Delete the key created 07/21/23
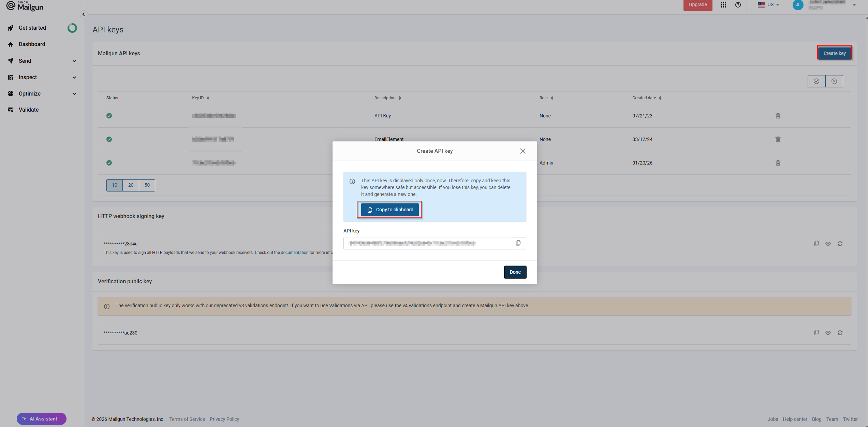The width and height of the screenshot is (868, 427). (778, 116)
